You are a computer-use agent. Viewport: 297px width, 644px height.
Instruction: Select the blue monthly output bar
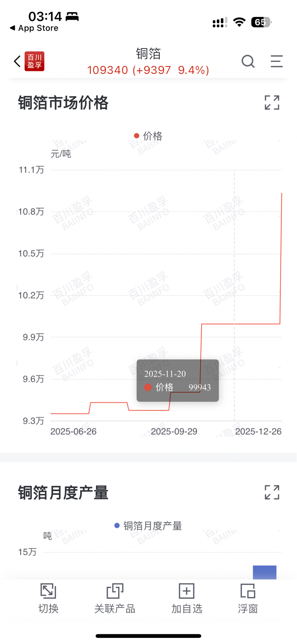point(265,572)
